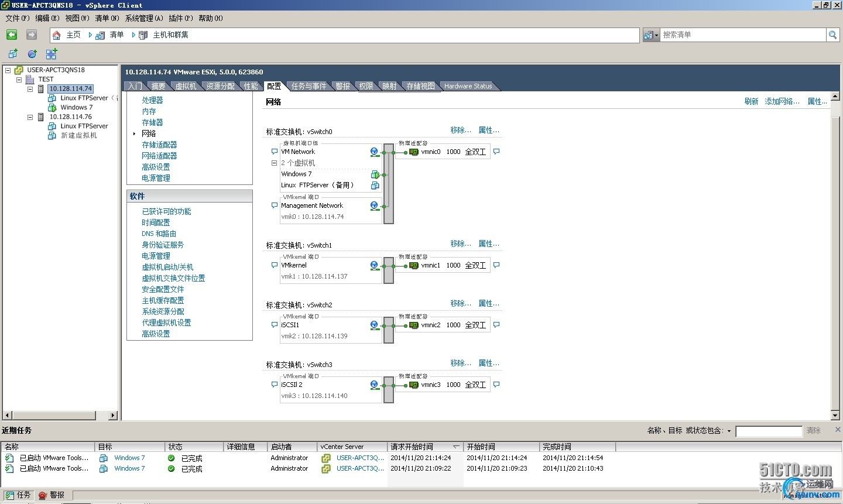This screenshot has width=843, height=504.
Task: Click 属性... for vSwitch3
Action: pyautogui.click(x=489, y=364)
